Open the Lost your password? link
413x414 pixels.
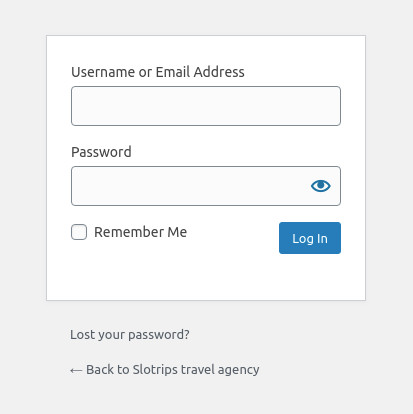coord(130,335)
